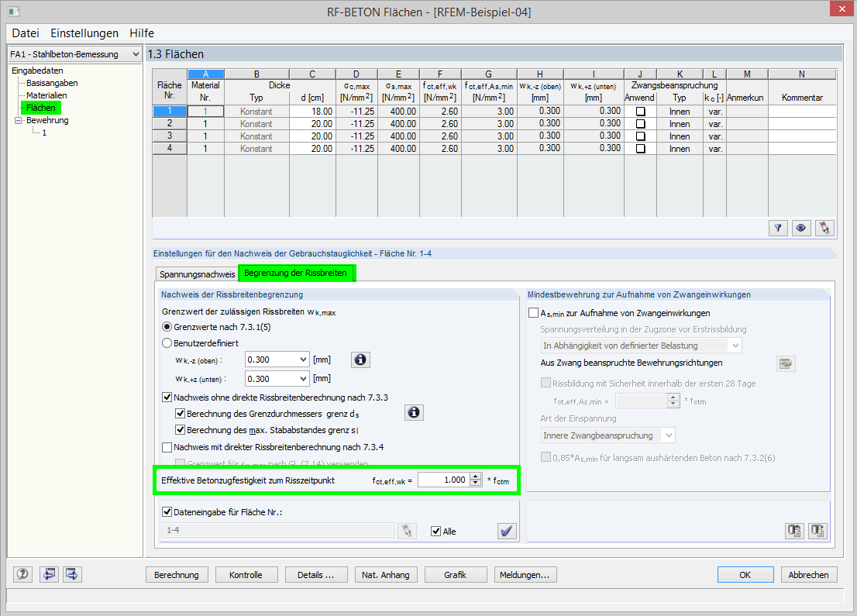The image size is (857, 616).
Task: Toggle Dateneingabe für Fläche Nr. checkbox
Action: (167, 512)
